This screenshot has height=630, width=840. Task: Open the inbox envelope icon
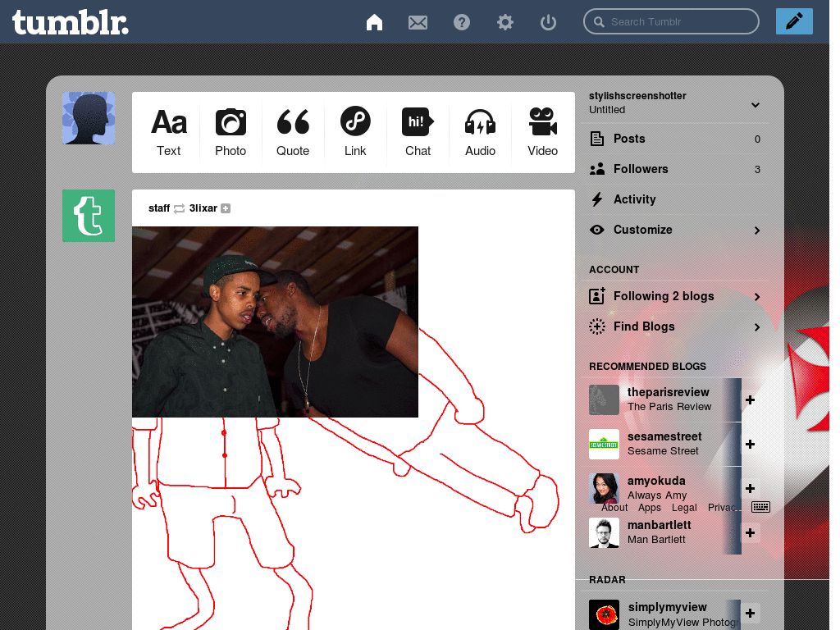(x=418, y=22)
